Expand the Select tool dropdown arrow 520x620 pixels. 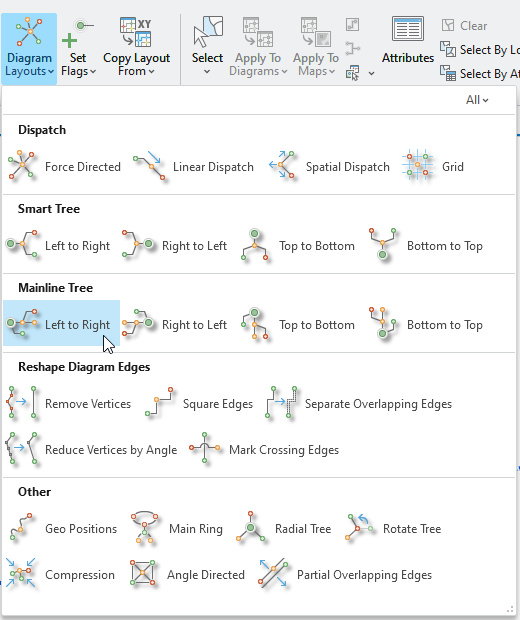[207, 72]
